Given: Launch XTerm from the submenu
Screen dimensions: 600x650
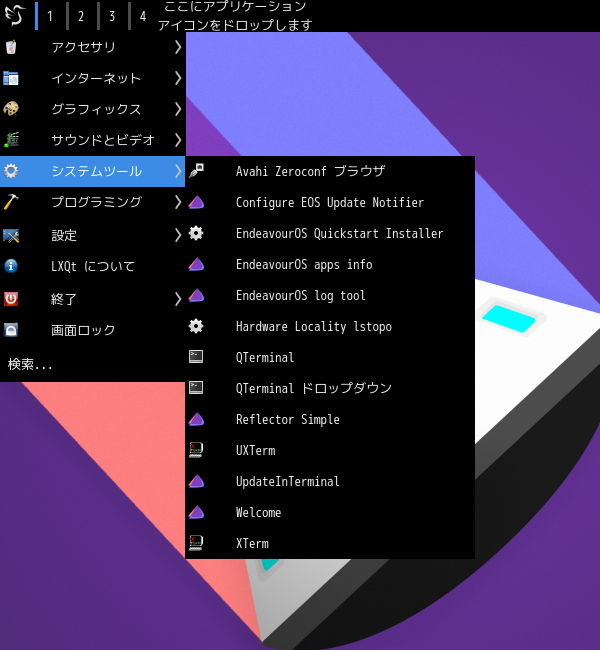Looking at the screenshot, I should (330, 543).
